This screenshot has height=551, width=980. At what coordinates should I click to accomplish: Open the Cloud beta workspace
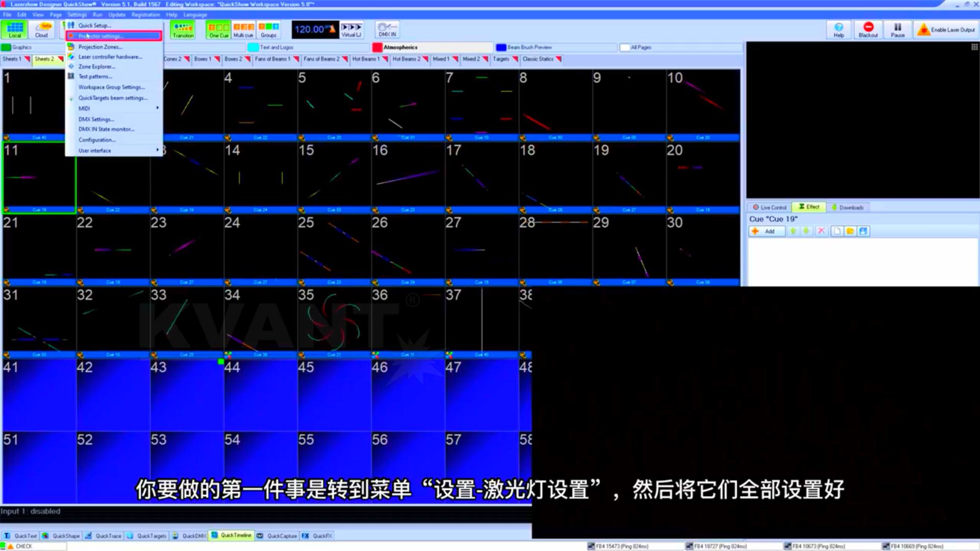[x=42, y=30]
